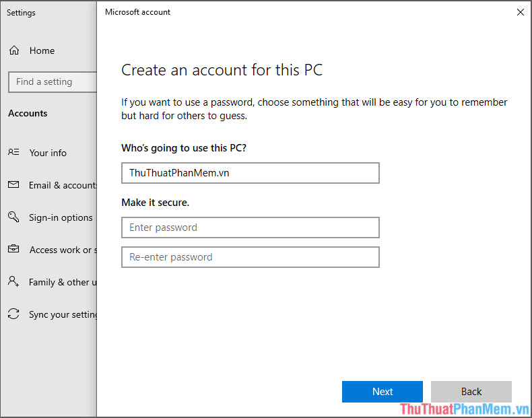532x418 pixels.
Task: Click the Enter password field
Action: pos(251,228)
